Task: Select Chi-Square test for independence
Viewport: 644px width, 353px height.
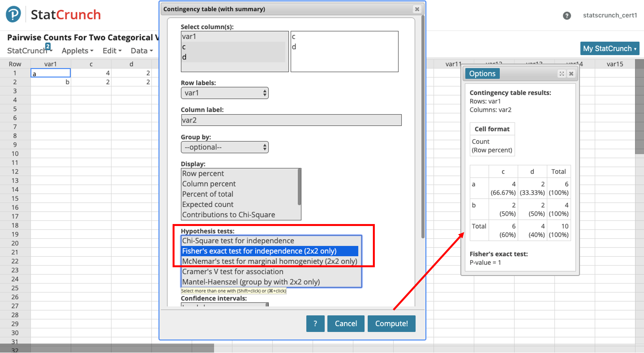Action: click(238, 241)
